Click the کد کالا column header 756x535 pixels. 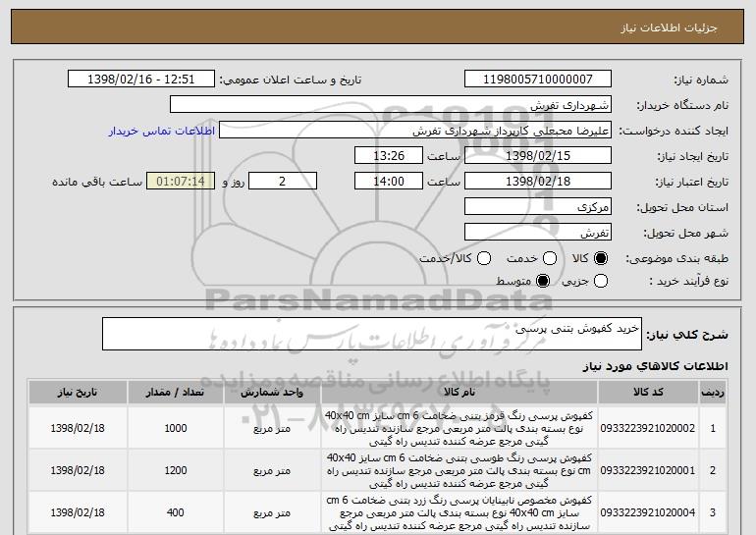648,393
